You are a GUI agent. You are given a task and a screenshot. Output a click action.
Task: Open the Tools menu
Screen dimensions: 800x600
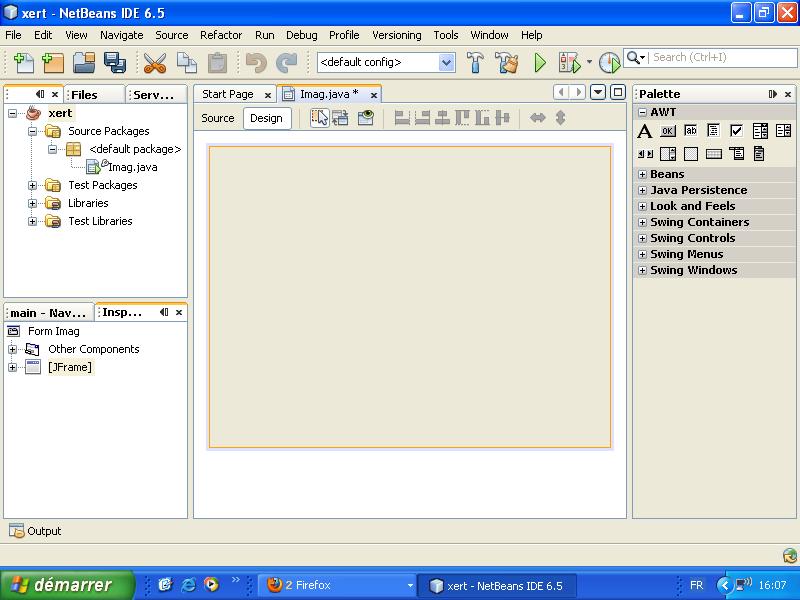tap(446, 35)
